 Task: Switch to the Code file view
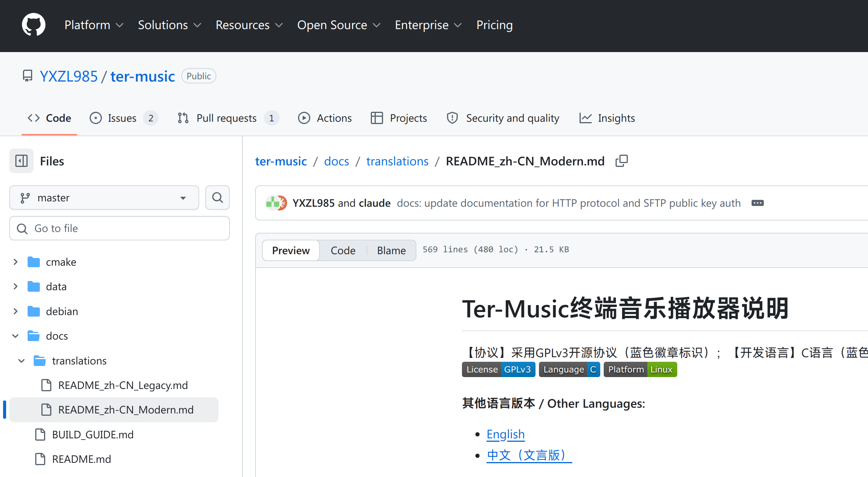343,250
